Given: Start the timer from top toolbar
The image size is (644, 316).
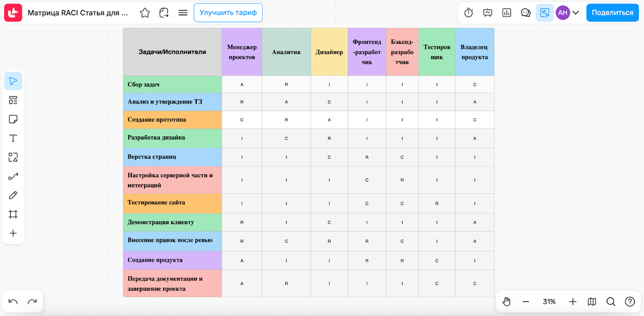Looking at the screenshot, I should coord(469,13).
